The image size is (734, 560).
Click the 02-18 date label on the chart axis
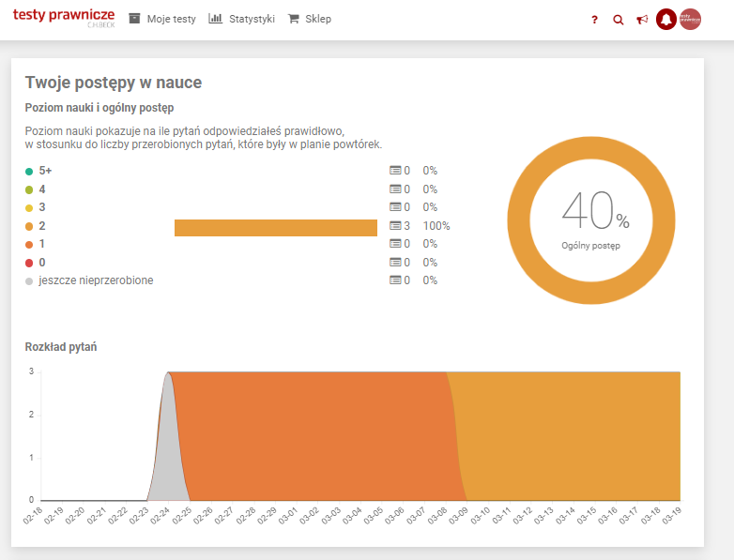coord(33,515)
